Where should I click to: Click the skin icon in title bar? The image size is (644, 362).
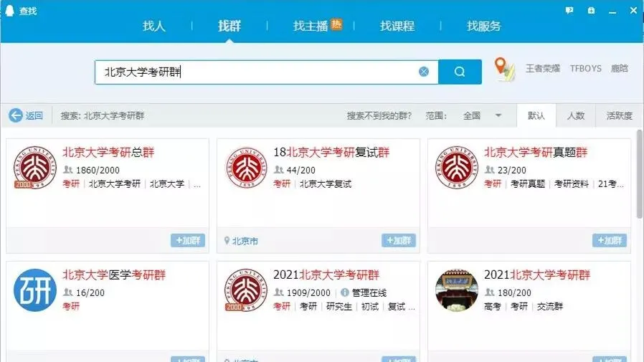(x=591, y=10)
